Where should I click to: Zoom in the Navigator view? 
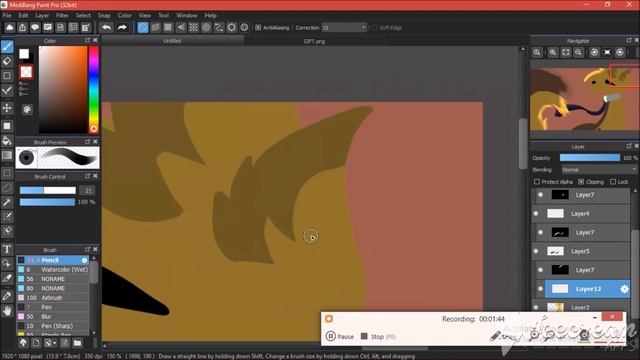pos(553,52)
